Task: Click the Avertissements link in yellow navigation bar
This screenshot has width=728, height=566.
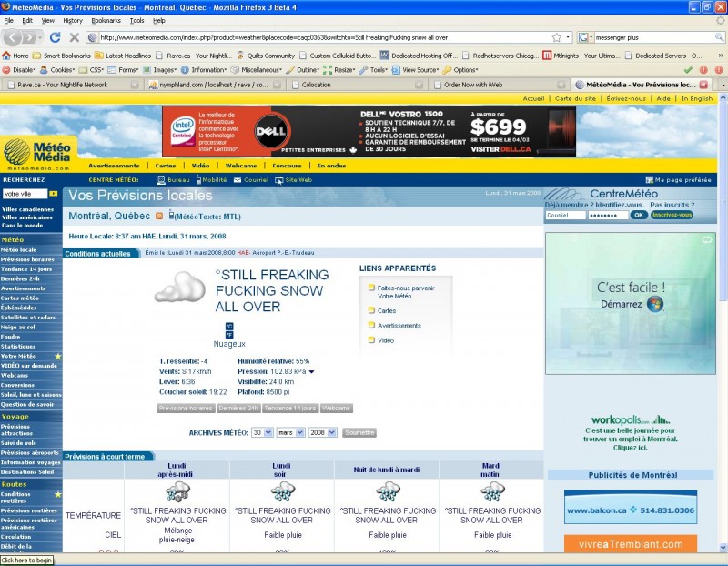Action: (114, 166)
